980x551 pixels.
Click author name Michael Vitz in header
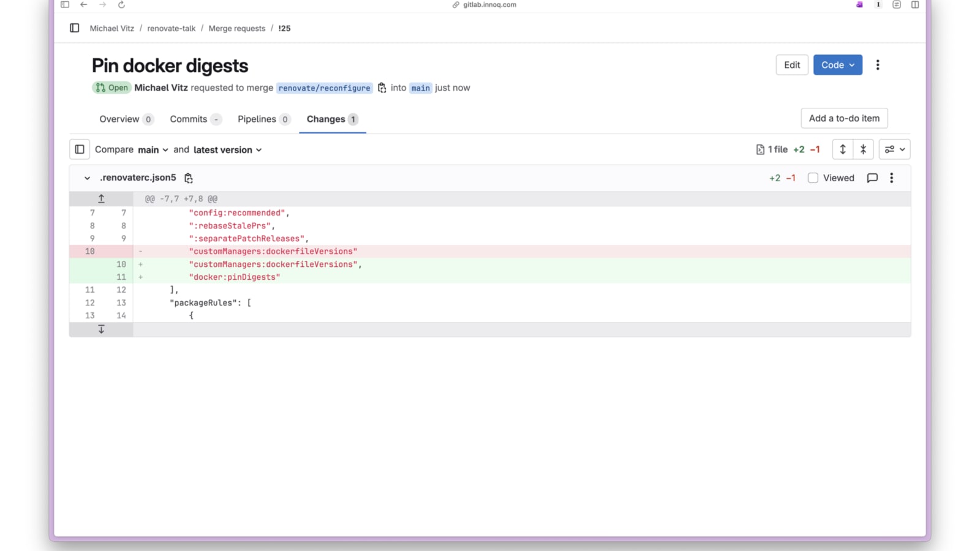[161, 88]
